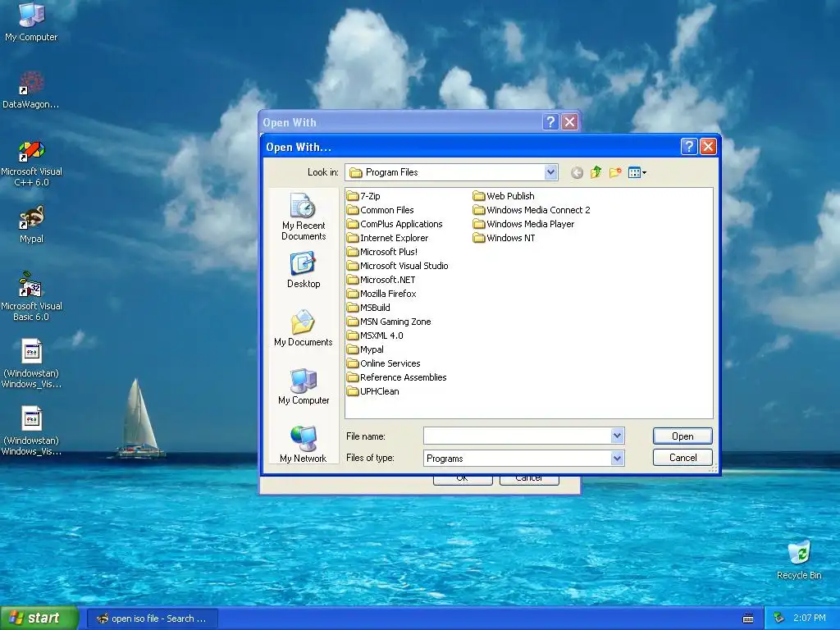Select the Windows Media Player folder
The image size is (840, 630).
click(524, 224)
